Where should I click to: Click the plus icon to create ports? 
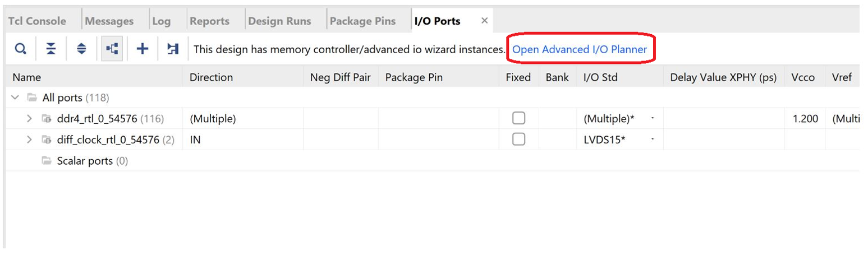[143, 49]
